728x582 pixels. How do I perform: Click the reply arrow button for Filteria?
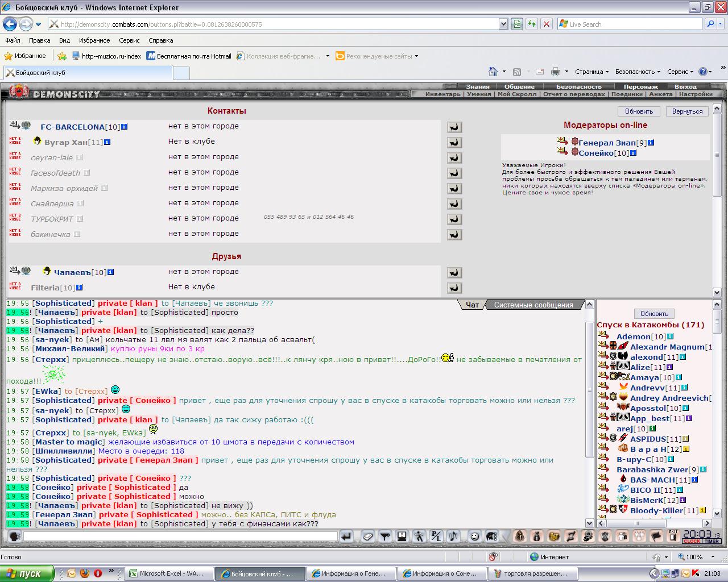pos(454,288)
